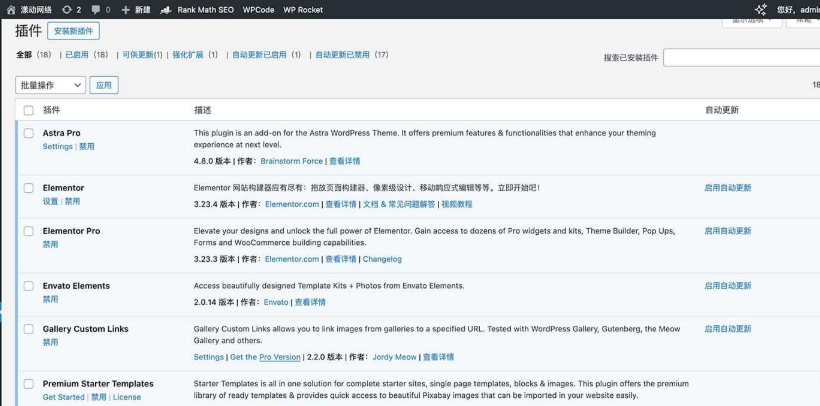Click 禁用 under Astra Pro
The width and height of the screenshot is (820, 406).
[x=87, y=146]
